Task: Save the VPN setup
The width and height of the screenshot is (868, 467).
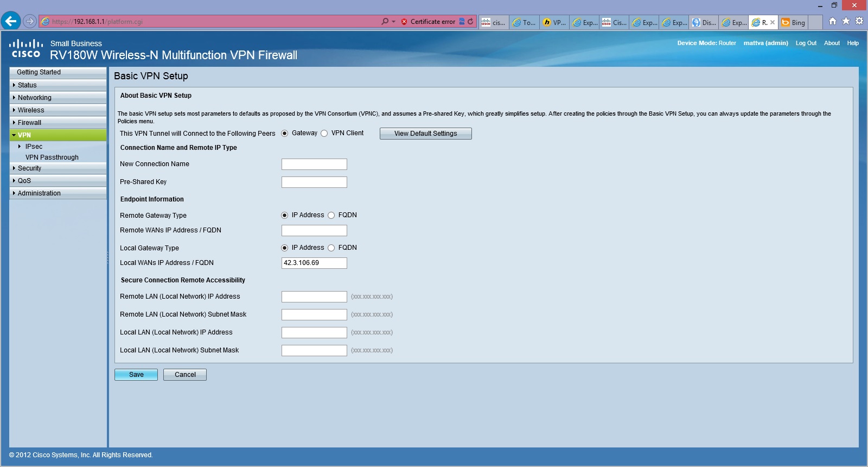Action: click(x=136, y=375)
